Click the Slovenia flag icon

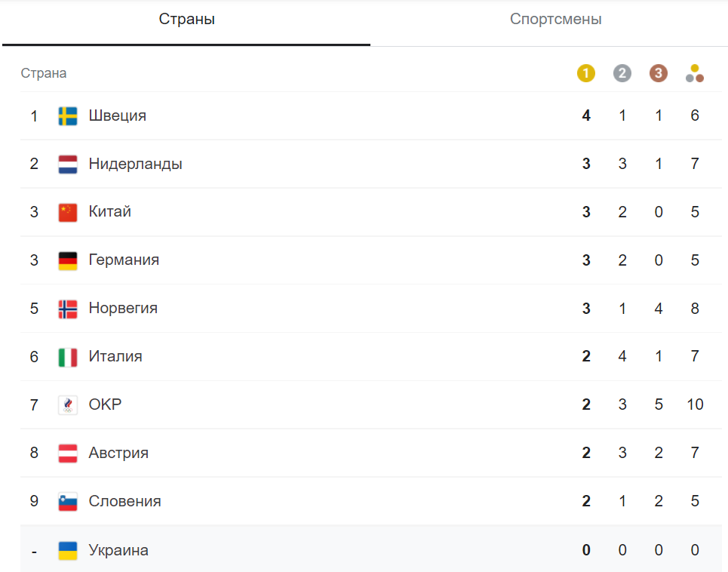coord(68,502)
